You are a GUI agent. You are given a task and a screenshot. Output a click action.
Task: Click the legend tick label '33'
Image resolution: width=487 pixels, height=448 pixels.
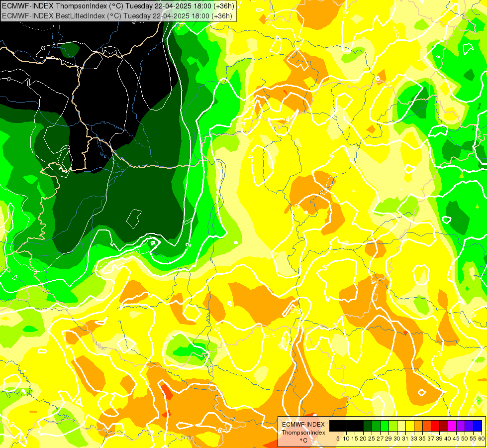pos(414,439)
